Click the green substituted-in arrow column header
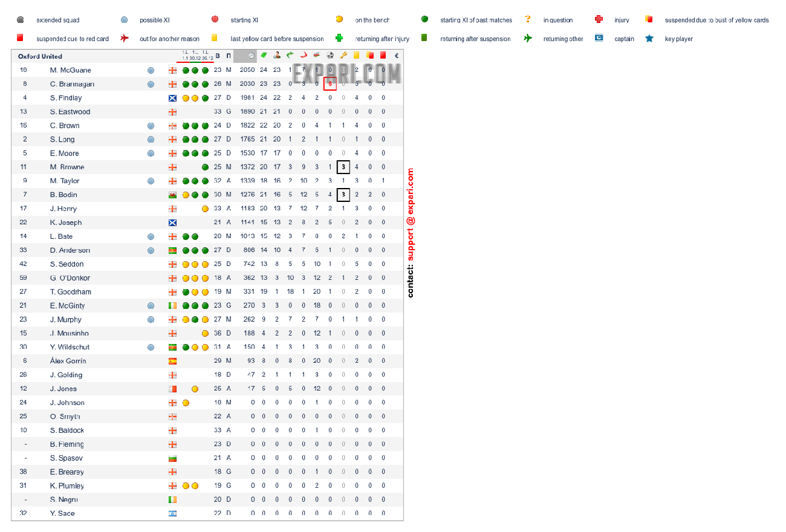Screen dimensions: 786x532 point(290,56)
